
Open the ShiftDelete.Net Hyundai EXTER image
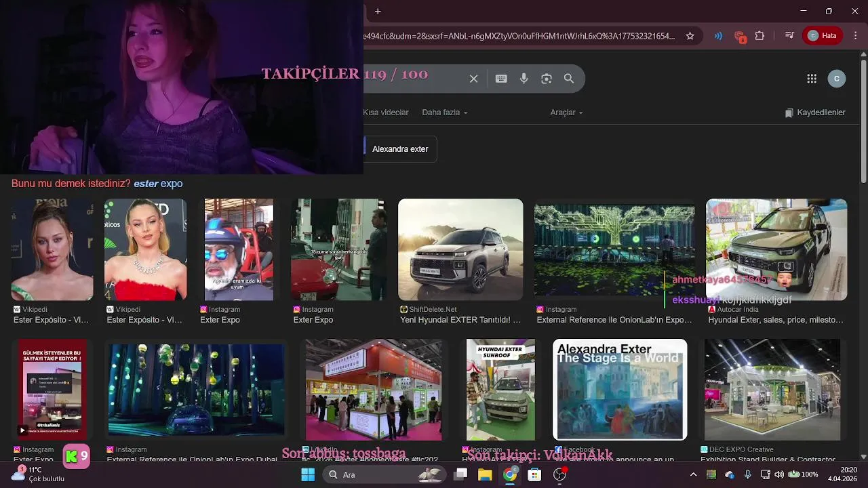tap(460, 249)
